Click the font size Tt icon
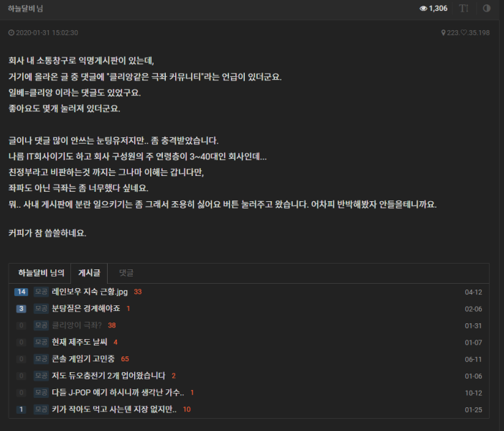504x431 pixels. pos(464,9)
